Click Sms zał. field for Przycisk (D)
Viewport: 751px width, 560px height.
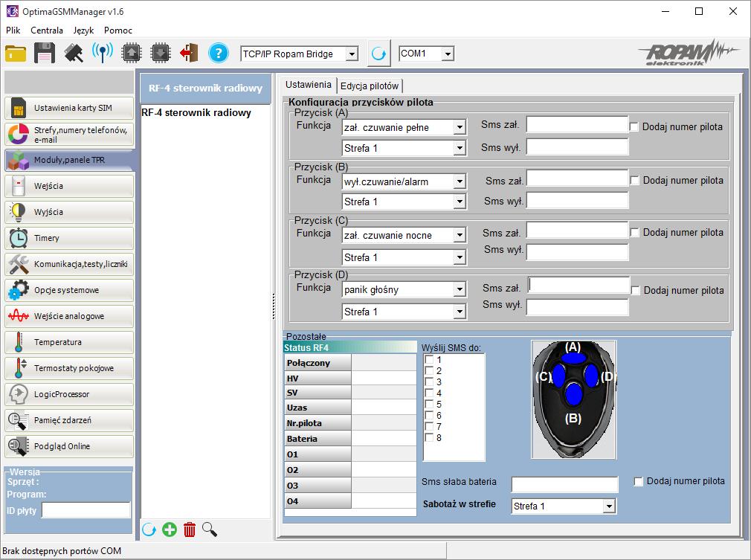pos(578,285)
